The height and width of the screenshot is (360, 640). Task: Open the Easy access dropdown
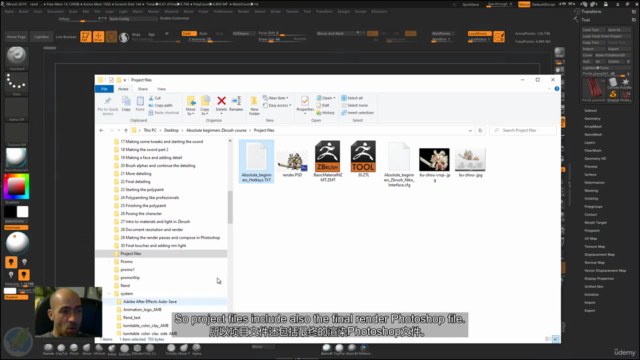point(278,105)
